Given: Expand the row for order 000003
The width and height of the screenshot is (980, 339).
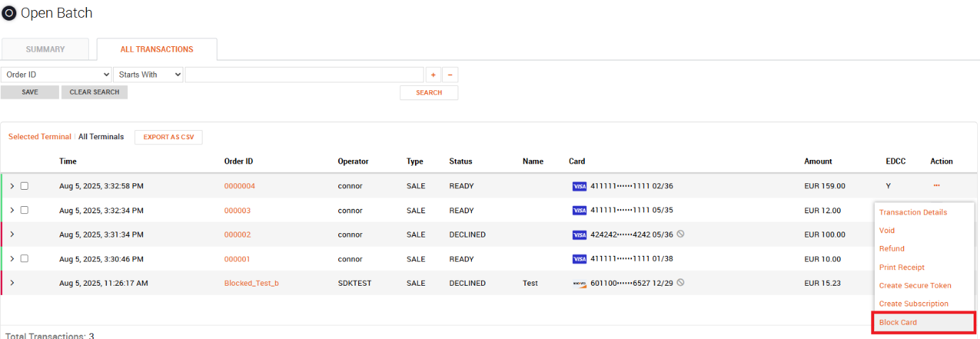Looking at the screenshot, I should pyautogui.click(x=12, y=210).
